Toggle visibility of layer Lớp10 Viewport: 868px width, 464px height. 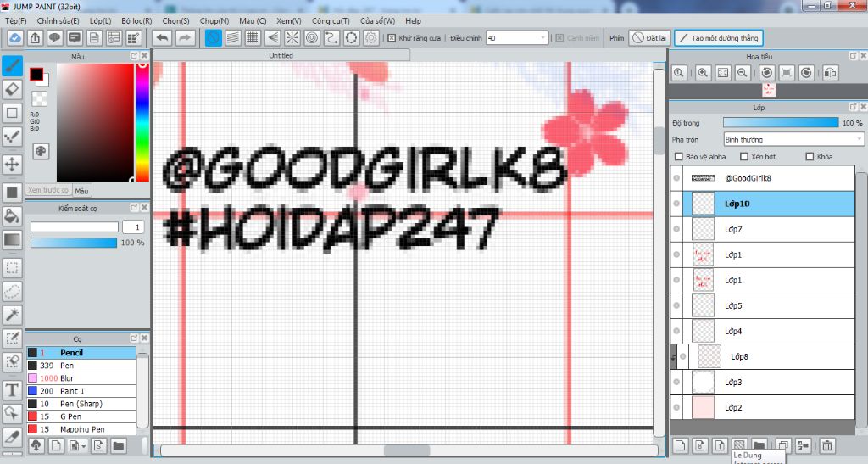point(676,204)
